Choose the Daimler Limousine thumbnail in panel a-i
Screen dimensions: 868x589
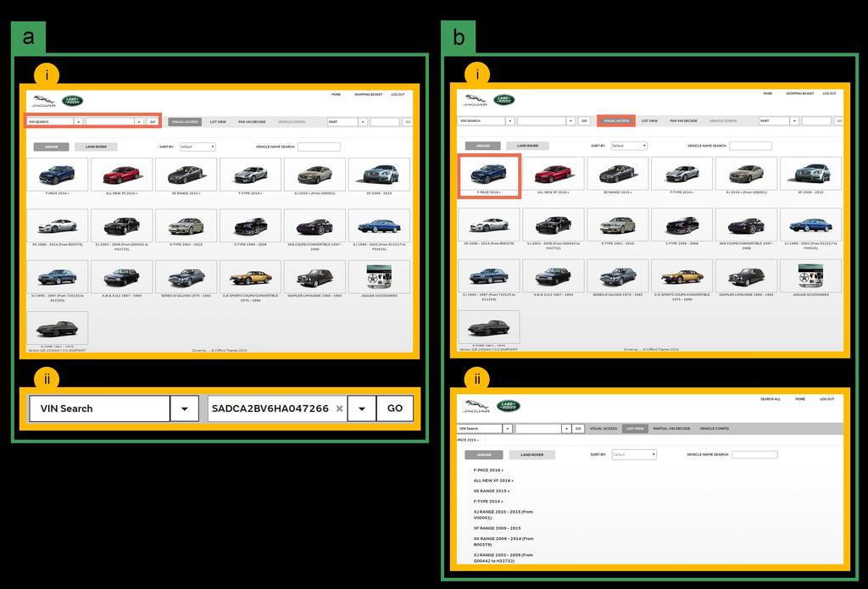(x=315, y=277)
